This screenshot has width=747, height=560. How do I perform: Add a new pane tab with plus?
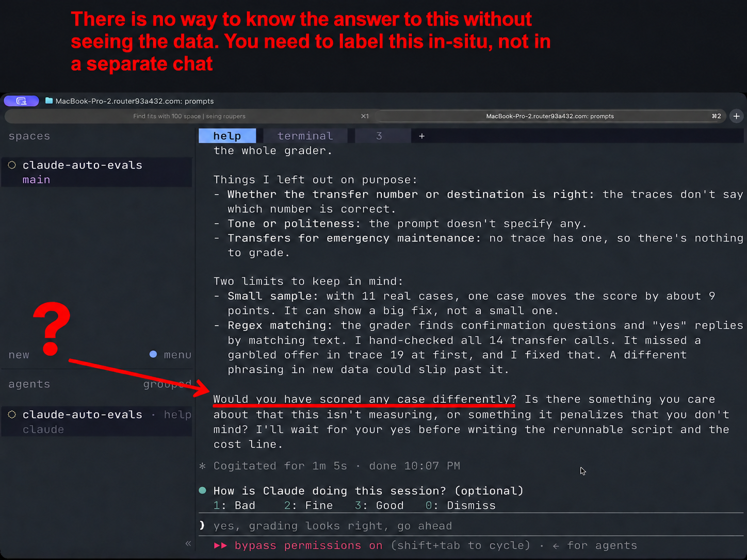click(x=421, y=136)
